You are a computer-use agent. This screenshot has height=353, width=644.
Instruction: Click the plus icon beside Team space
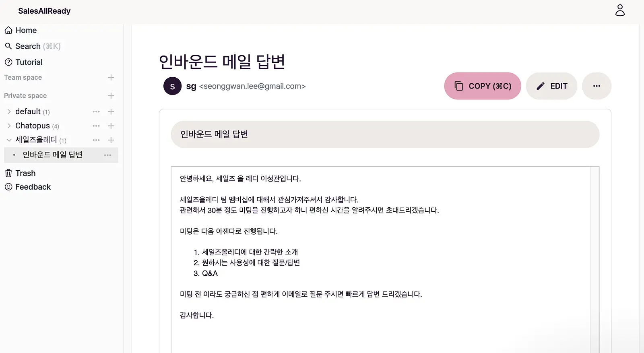pyautogui.click(x=111, y=77)
